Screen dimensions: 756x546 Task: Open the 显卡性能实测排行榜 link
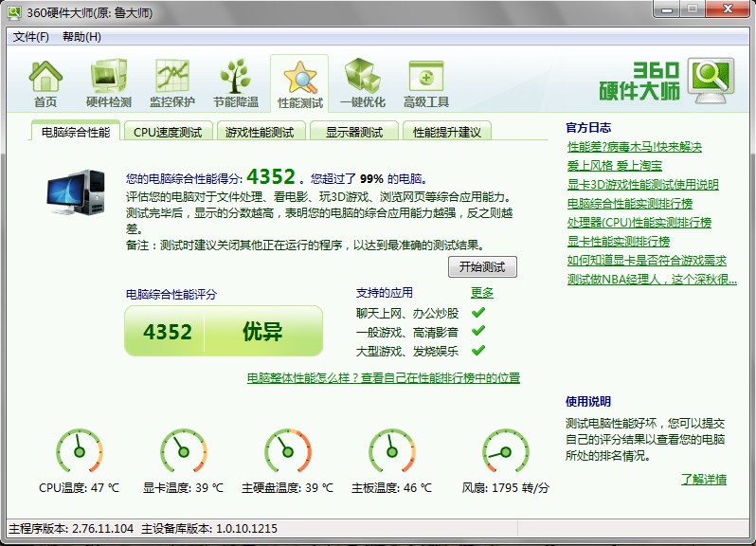pyautogui.click(x=619, y=241)
